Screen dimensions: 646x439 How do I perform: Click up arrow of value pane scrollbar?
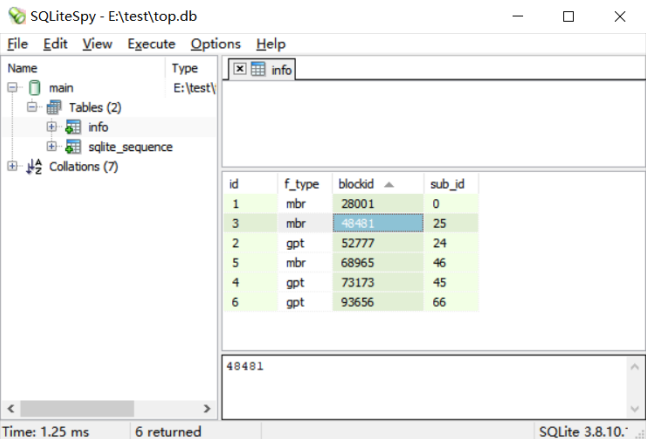pyautogui.click(x=635, y=367)
